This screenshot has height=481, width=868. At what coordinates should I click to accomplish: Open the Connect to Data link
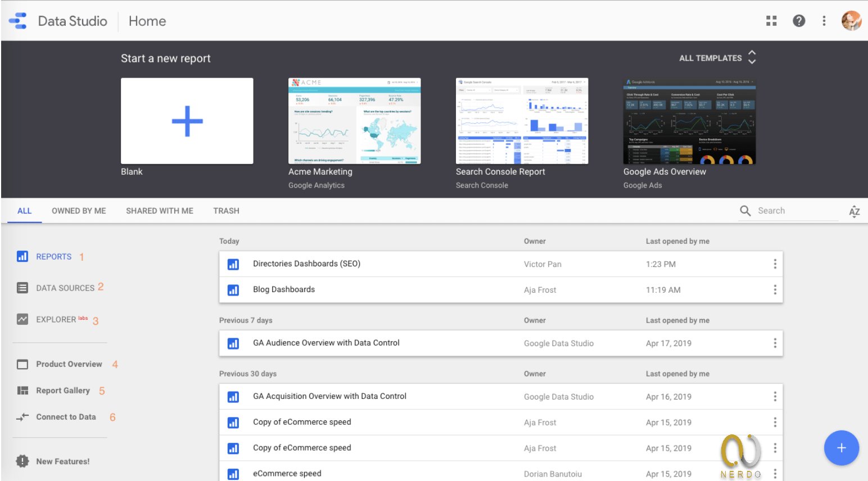(x=66, y=417)
